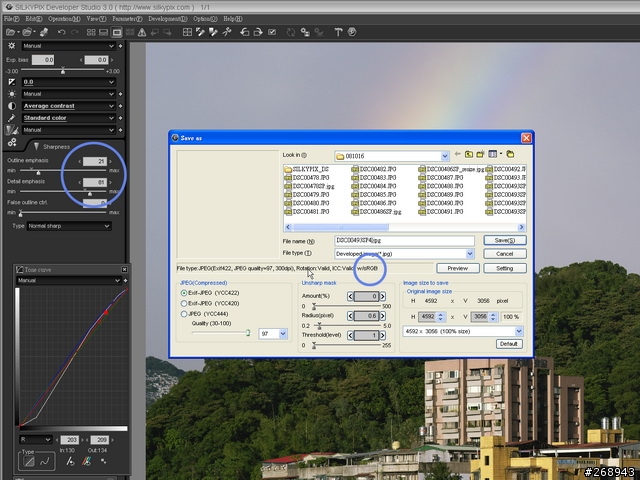Click the Cancel button
The height and width of the screenshot is (480, 640).
point(505,254)
